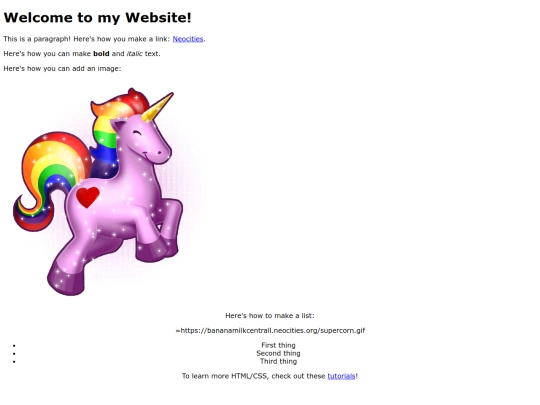Image resolution: width=540 pixels, height=405 pixels.
Task: Click the 'Third thing' list item
Action: pos(278,361)
